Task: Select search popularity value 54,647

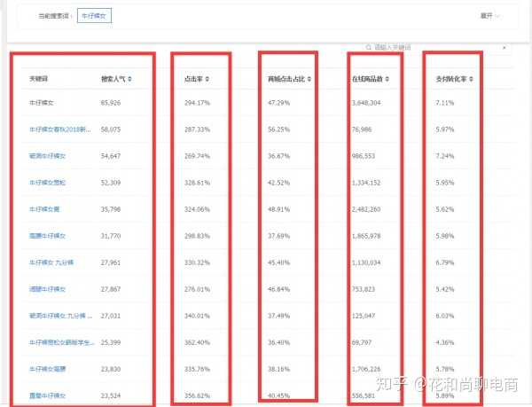Action: tap(111, 156)
